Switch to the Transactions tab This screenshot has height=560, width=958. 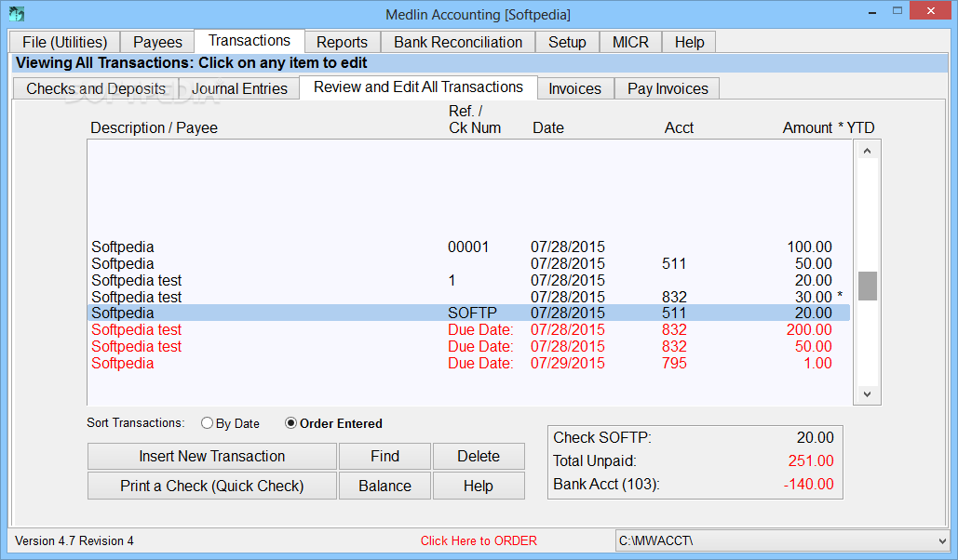click(250, 41)
